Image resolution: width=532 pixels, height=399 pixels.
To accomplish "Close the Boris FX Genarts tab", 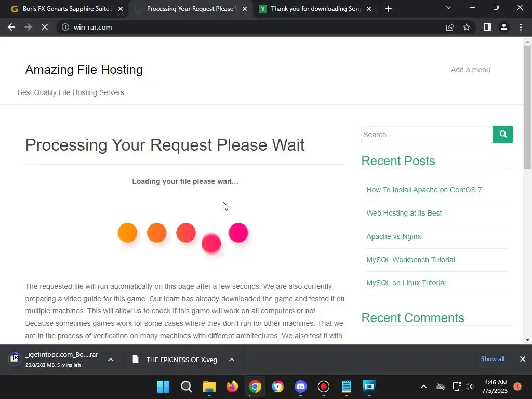I will pyautogui.click(x=121, y=9).
